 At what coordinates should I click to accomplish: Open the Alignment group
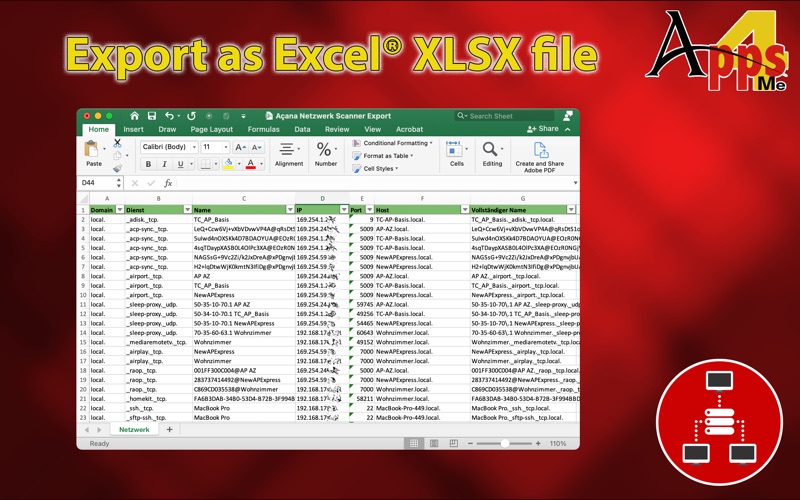click(289, 154)
